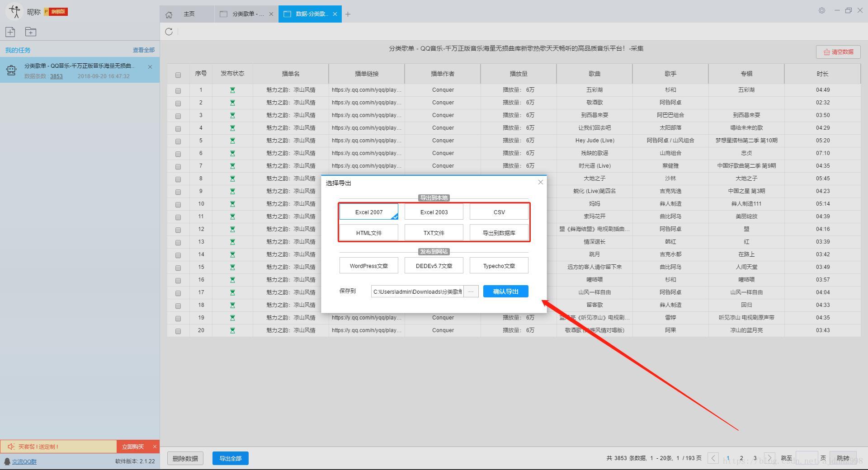
Task: Switch to the 主页 tab
Action: [x=187, y=14]
